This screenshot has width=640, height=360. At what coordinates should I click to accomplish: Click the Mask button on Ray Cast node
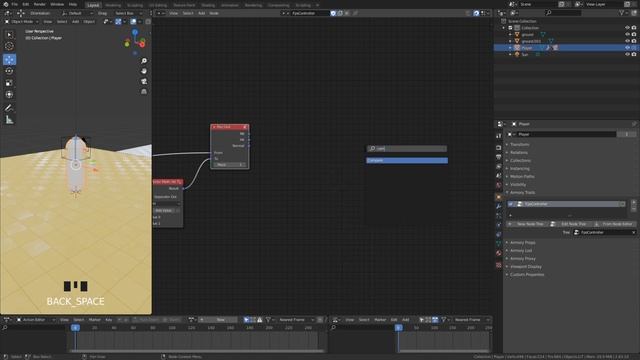coord(230,164)
